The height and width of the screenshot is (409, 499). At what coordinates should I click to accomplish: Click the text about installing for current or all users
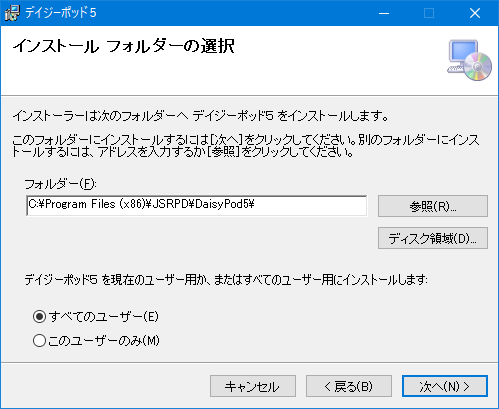226,279
